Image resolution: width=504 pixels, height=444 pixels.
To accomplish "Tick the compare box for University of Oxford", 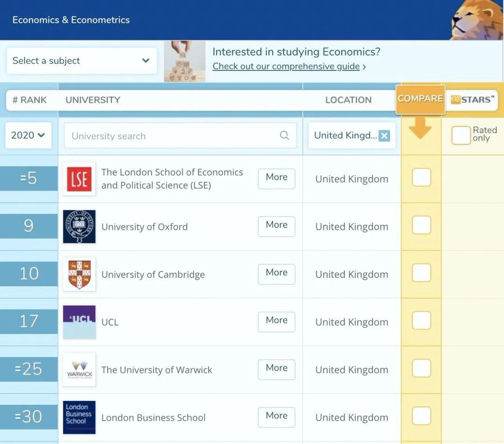I will tap(421, 225).
